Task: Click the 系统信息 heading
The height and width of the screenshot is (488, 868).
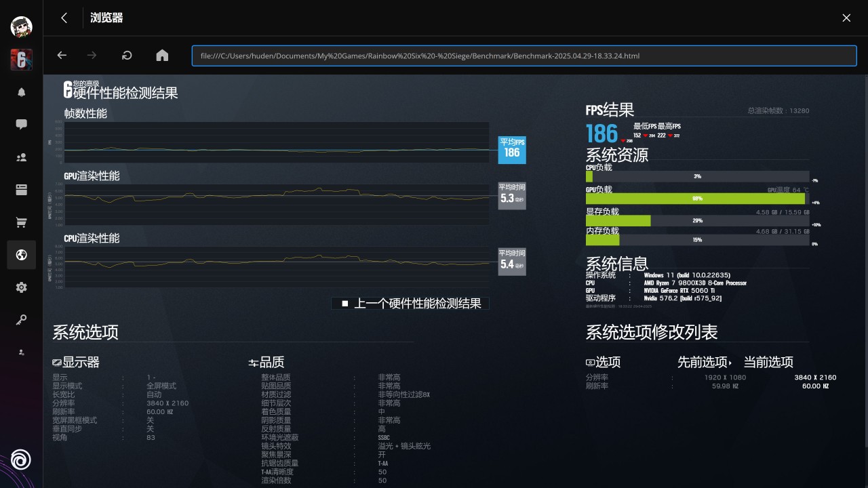Action: (x=617, y=264)
